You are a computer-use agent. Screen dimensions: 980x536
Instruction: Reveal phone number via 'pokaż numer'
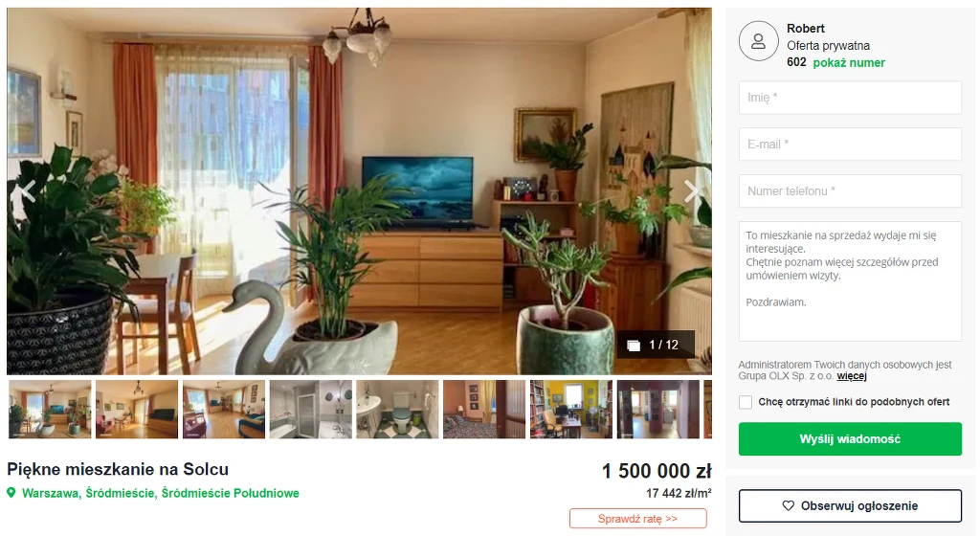(x=849, y=62)
